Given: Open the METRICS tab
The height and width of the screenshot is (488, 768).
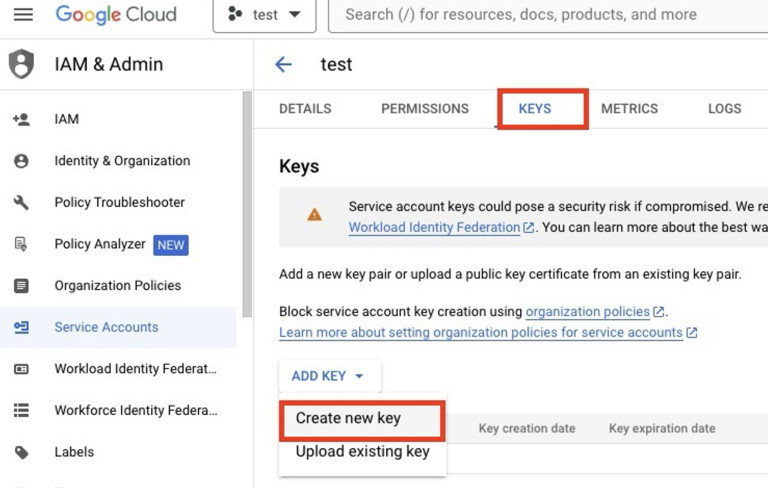Looking at the screenshot, I should click(629, 108).
